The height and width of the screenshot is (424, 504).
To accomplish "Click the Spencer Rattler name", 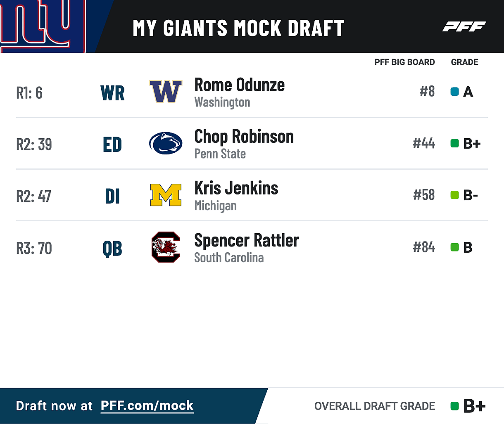I will [x=247, y=240].
